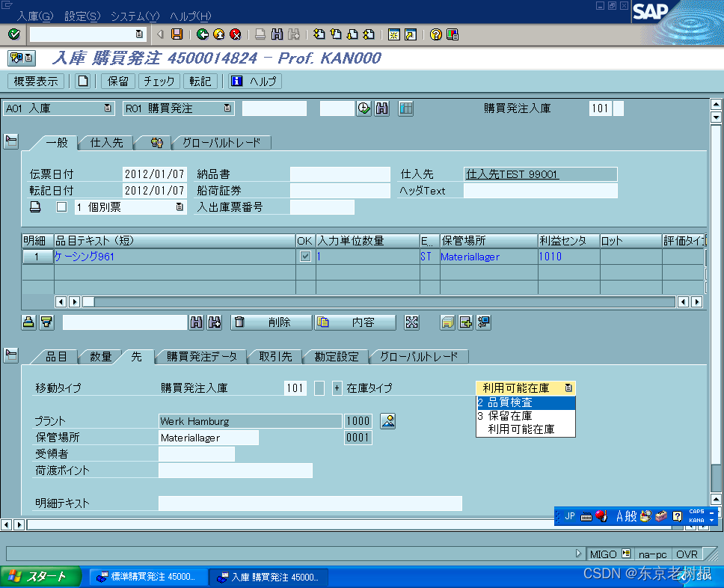
Task: Click the Create Shortcut icon
Action: click(411, 34)
